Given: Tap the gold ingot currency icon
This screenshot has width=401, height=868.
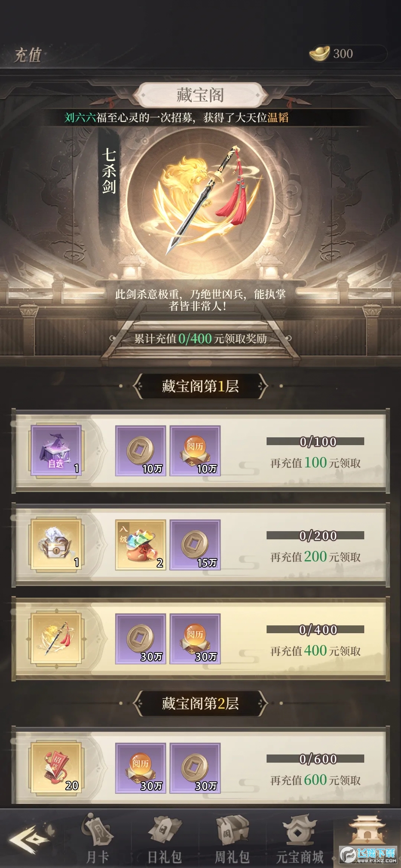Looking at the screenshot, I should [320, 53].
